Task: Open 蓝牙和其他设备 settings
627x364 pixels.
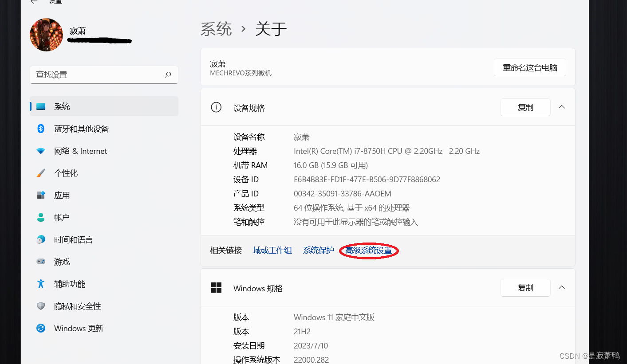Action: [104, 129]
